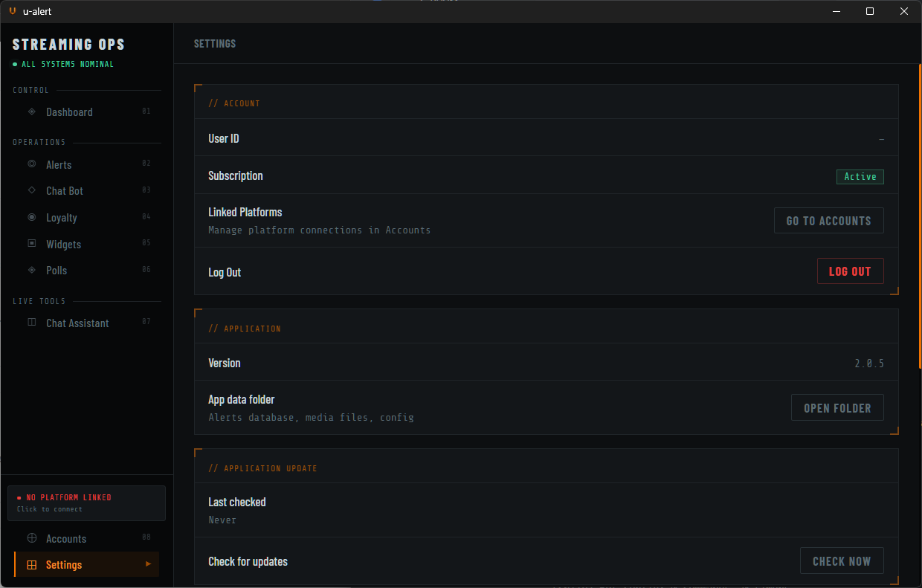Go to the Alerts section
Screen dimensions: 922x588
[x=87, y=164]
